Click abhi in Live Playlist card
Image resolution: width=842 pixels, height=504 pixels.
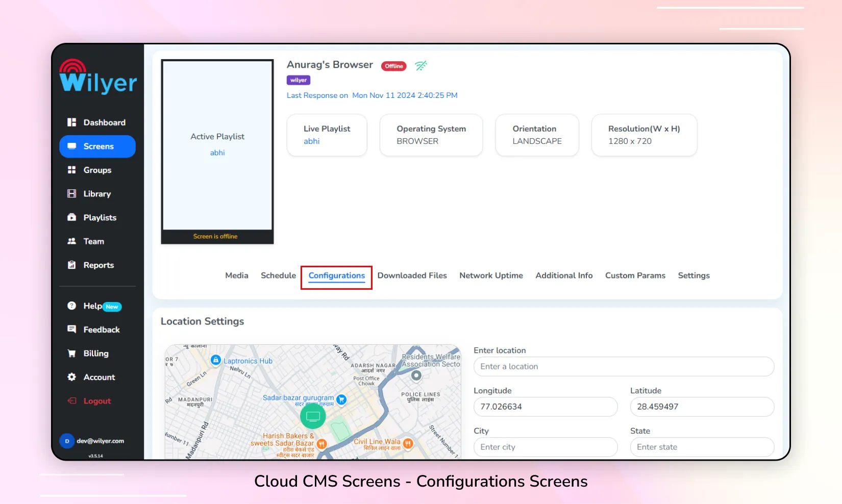click(312, 141)
